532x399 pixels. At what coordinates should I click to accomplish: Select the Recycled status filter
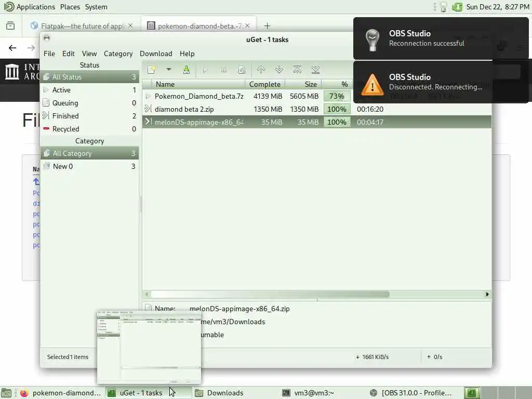pos(90,129)
